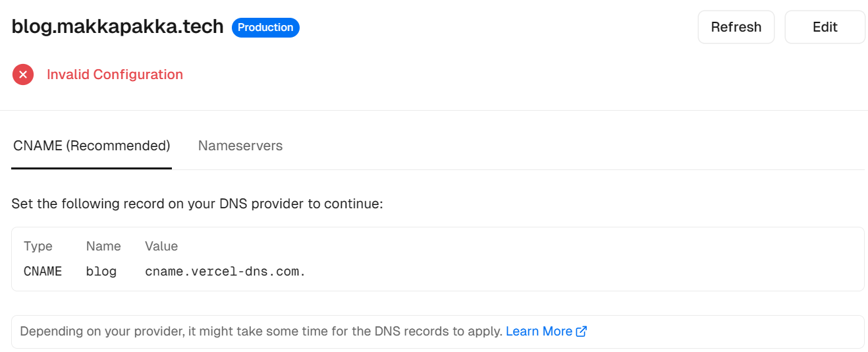Click the cname.vercel-dns.com. record value
The height and width of the screenshot is (352, 868).
click(225, 271)
